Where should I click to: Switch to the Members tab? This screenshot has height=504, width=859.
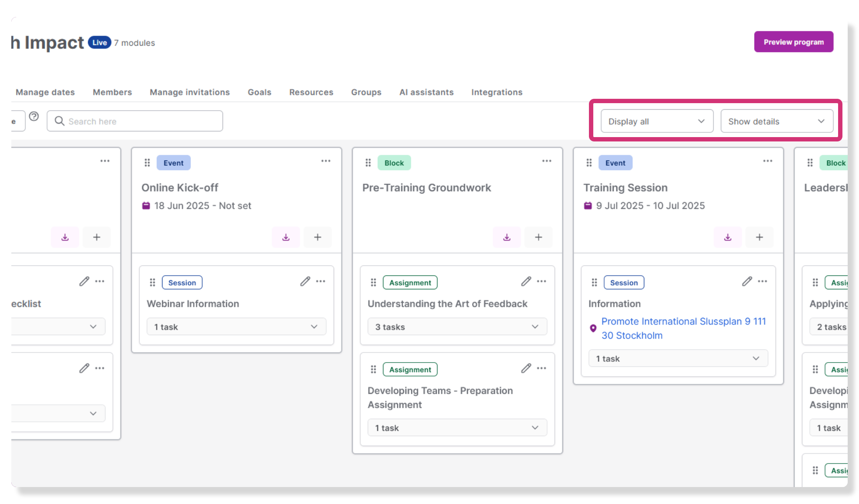[x=112, y=92]
